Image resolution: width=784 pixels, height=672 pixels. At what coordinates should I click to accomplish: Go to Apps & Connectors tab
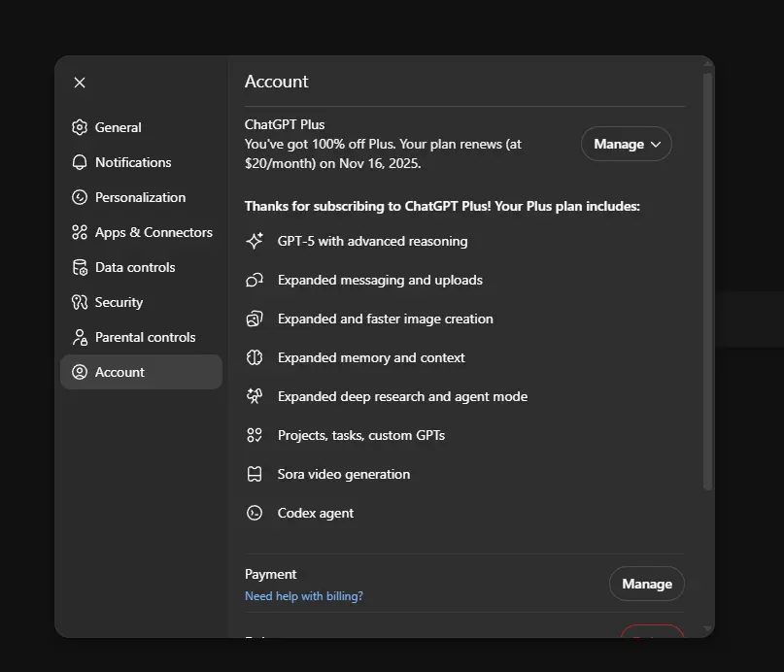[141, 232]
